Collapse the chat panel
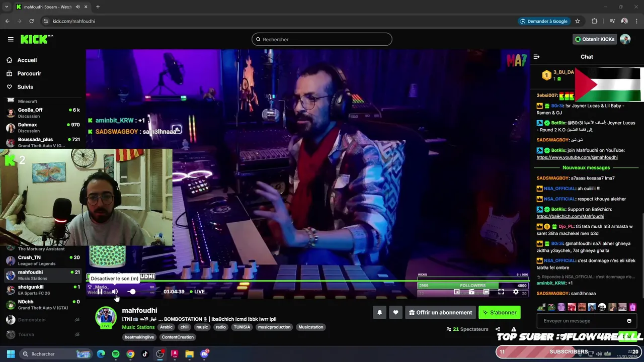644x362 pixels. tap(536, 57)
